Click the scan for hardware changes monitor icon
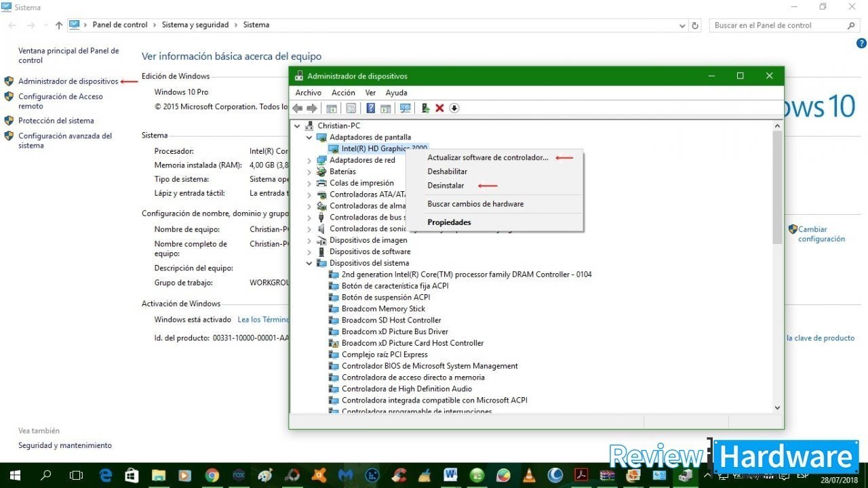Image resolution: width=868 pixels, height=488 pixels. pos(405,108)
